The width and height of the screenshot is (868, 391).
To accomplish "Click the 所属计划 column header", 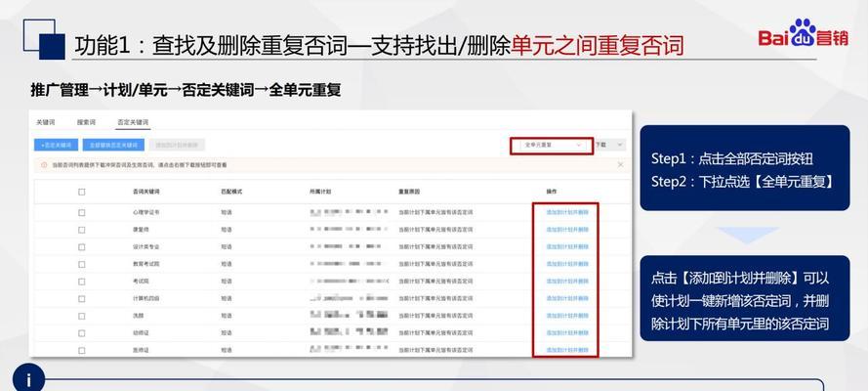I will (320, 192).
